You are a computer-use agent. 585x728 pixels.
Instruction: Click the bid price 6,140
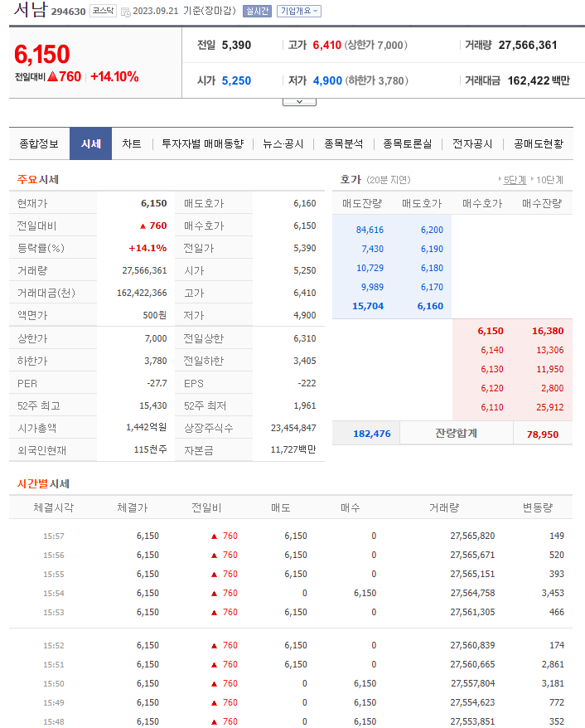coord(492,350)
